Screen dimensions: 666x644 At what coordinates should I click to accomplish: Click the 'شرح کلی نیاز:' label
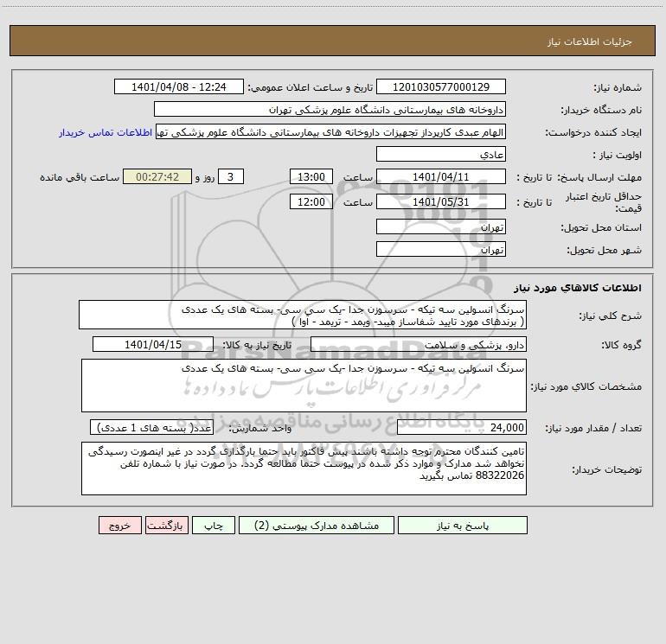pyautogui.click(x=611, y=316)
